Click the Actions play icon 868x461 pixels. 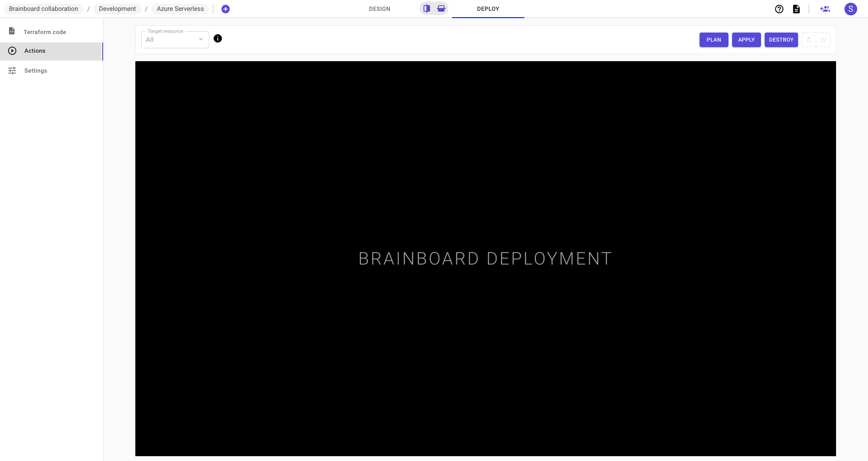pyautogui.click(x=12, y=51)
